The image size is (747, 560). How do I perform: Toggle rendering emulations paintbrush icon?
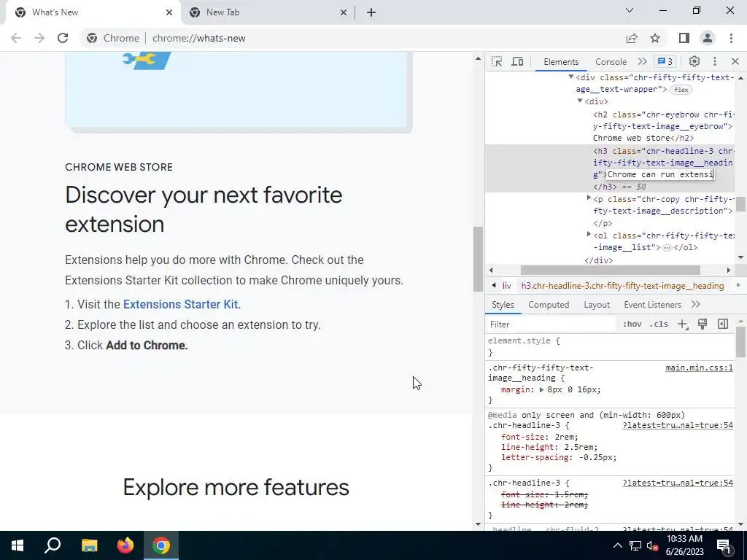tap(703, 324)
